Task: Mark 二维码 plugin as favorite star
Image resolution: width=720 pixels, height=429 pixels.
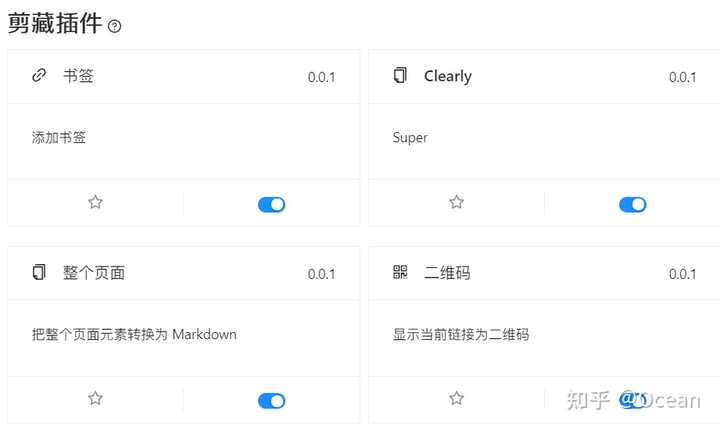Action: pos(456,399)
